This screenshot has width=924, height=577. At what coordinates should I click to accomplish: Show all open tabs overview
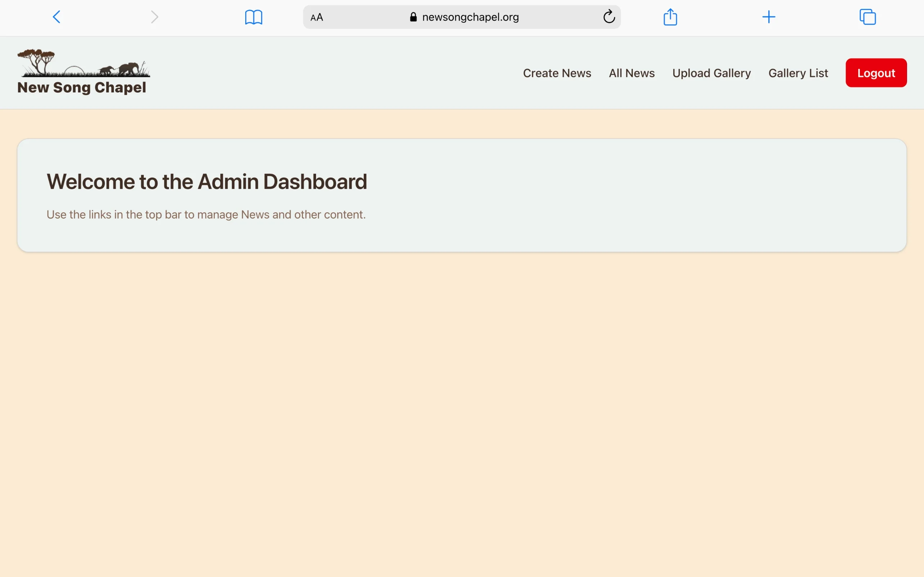(x=867, y=17)
